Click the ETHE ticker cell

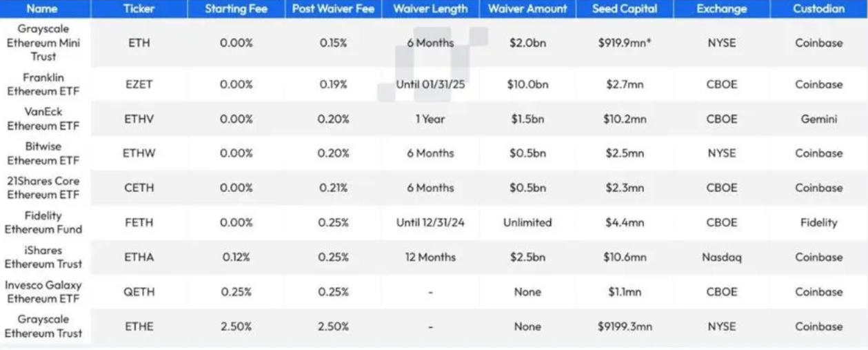139,327
